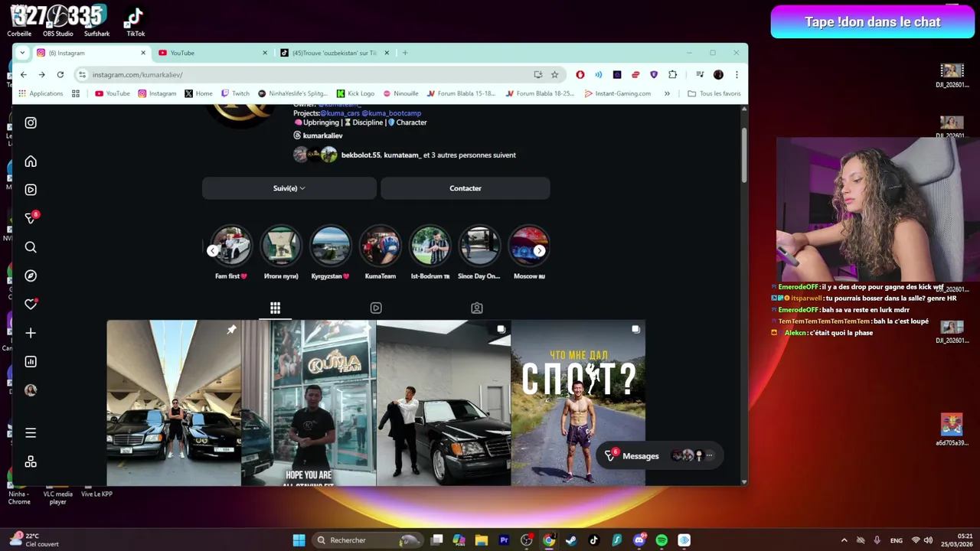Open the @kuma_cars project link

(339, 113)
